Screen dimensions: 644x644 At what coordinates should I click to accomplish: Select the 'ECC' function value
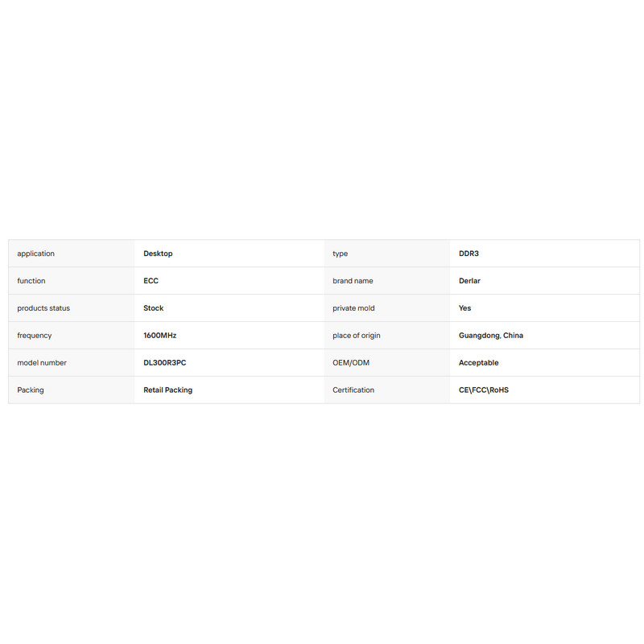(x=151, y=281)
